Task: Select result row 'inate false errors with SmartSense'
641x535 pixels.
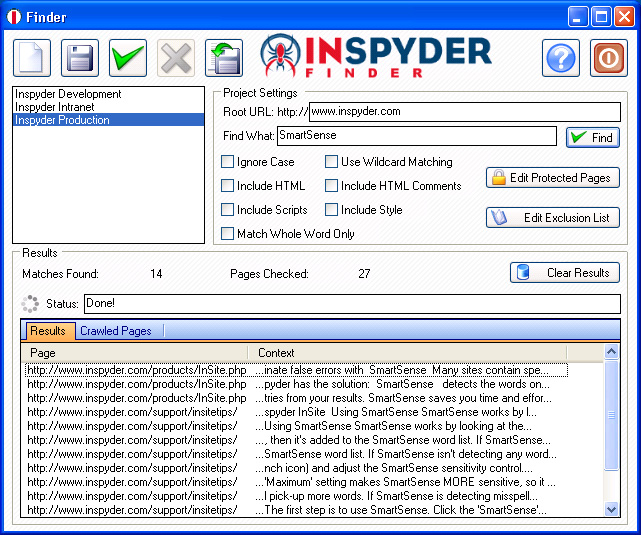Action: click(x=296, y=370)
